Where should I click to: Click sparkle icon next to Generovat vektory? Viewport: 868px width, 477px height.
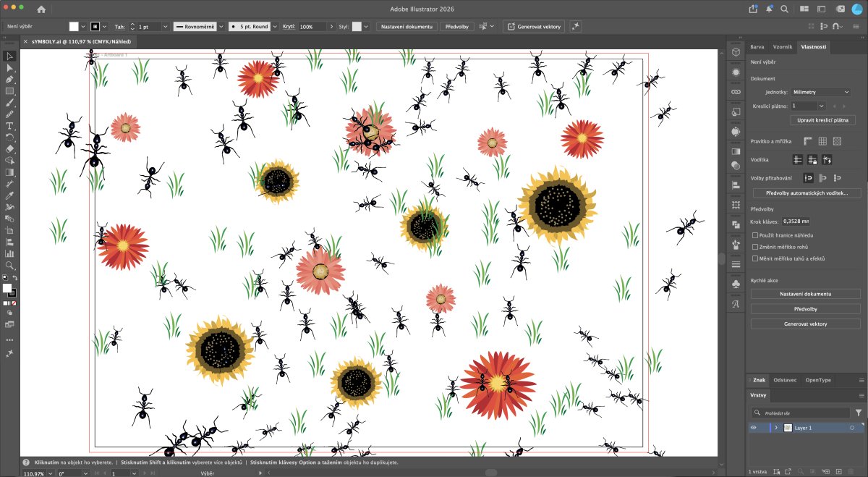coord(576,26)
